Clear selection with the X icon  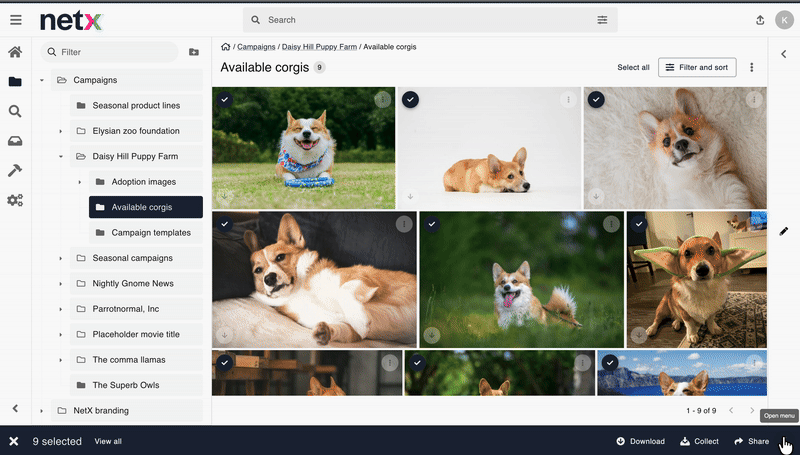(14, 441)
